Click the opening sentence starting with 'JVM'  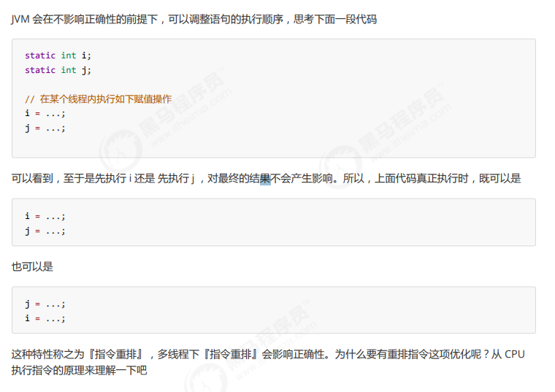click(x=194, y=19)
